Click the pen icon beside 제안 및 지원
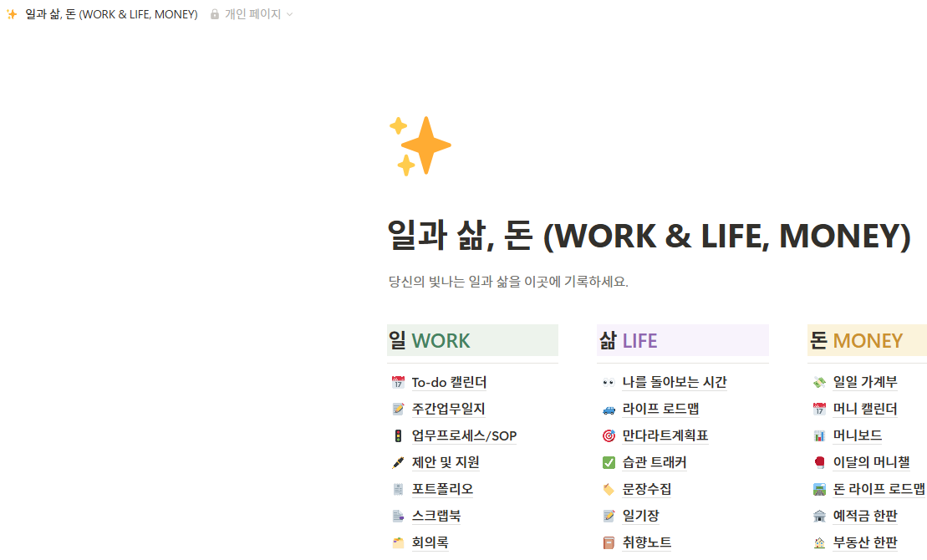This screenshot has width=927, height=560. coord(398,462)
